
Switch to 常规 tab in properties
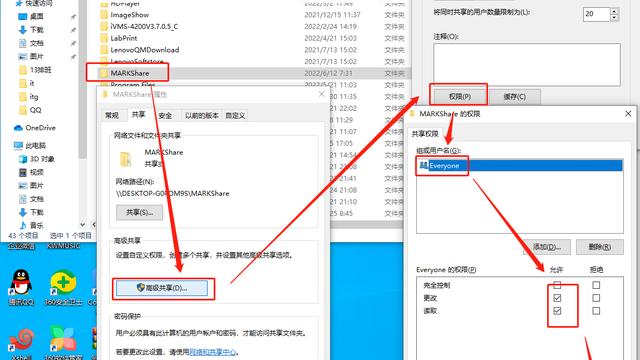tap(112, 116)
